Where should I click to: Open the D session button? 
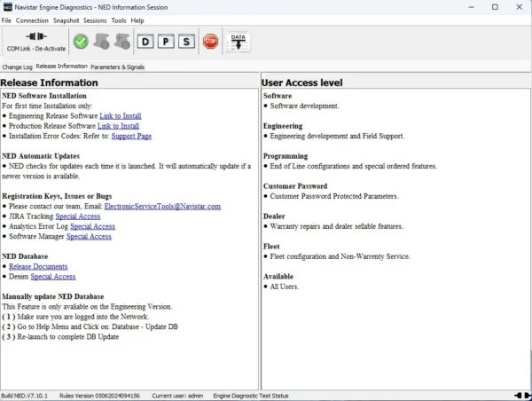coord(145,42)
